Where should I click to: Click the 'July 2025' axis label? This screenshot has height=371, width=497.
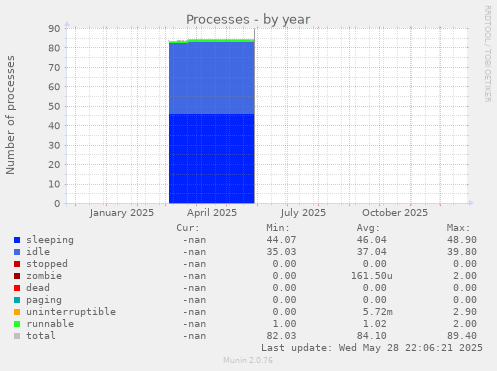(303, 213)
